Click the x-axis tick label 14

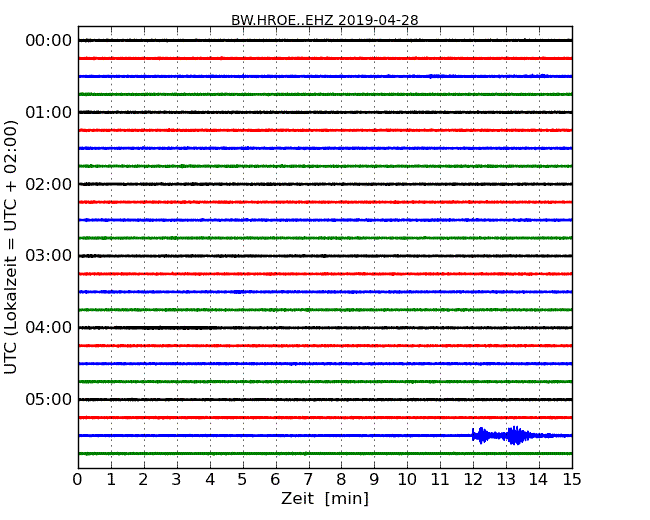[539, 480]
